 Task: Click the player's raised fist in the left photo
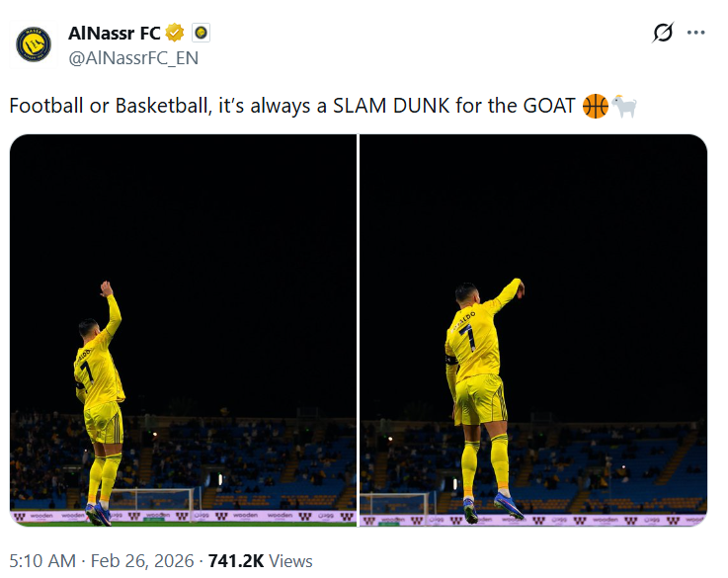point(106,289)
